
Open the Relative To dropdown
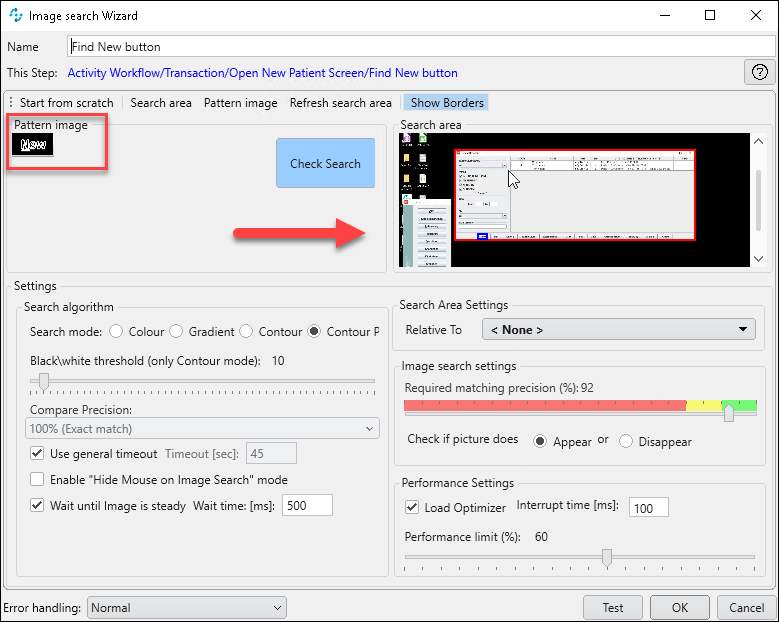coord(618,330)
